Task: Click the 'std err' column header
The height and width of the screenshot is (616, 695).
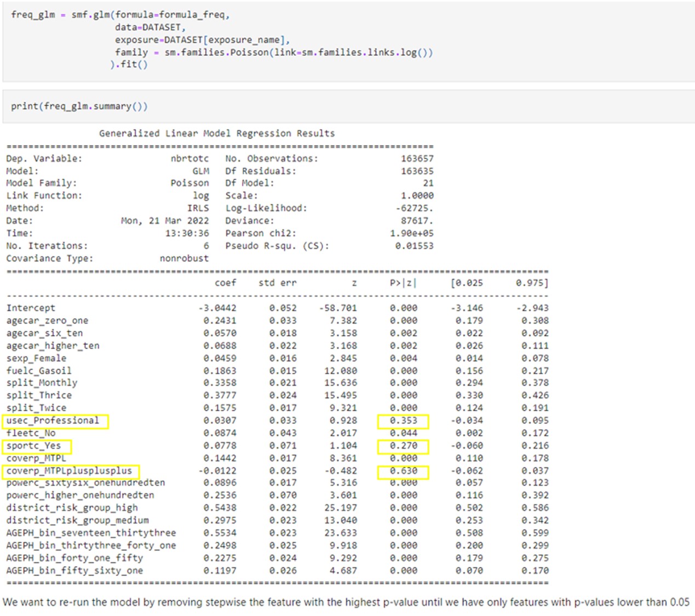Action: click(x=277, y=283)
